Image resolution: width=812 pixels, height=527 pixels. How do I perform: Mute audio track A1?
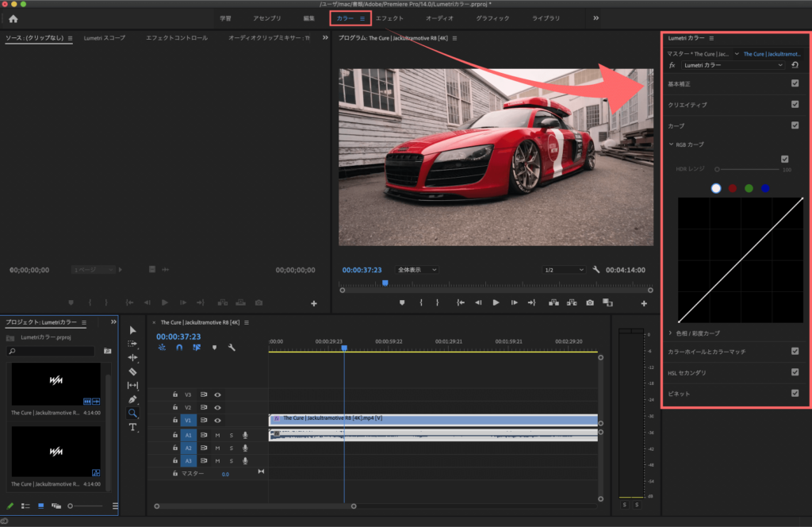[217, 435]
